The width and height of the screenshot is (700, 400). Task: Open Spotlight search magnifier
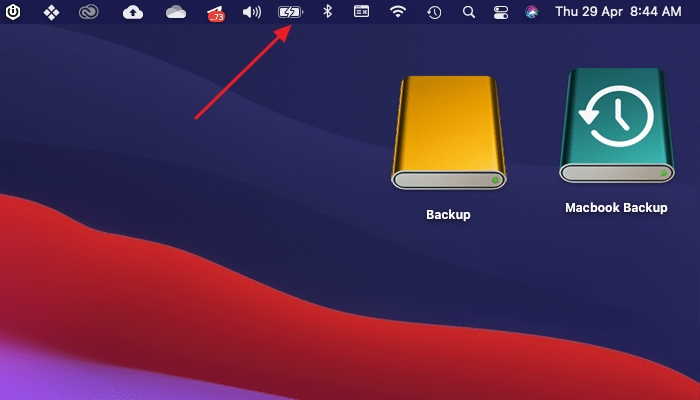(469, 12)
